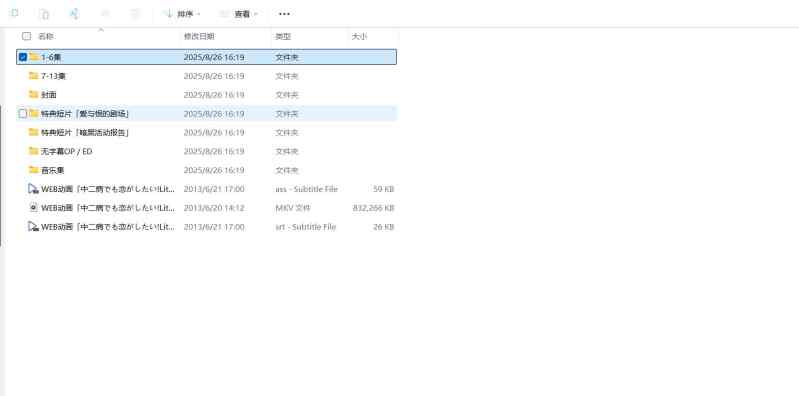Tick the checkbox of the 特典短片 folder ending in 剧场
This screenshot has width=799, height=396.
(x=22, y=114)
